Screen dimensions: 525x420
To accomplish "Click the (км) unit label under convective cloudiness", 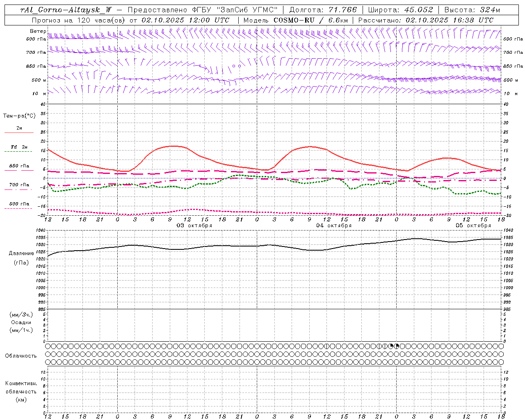I will coord(21,399).
